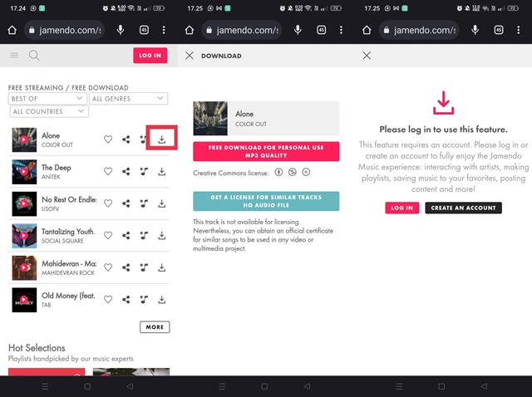Play The Deep by Anitek

(x=24, y=172)
